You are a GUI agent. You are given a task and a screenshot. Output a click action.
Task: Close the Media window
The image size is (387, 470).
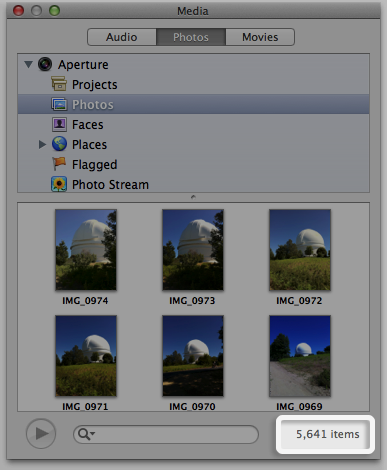[18, 11]
